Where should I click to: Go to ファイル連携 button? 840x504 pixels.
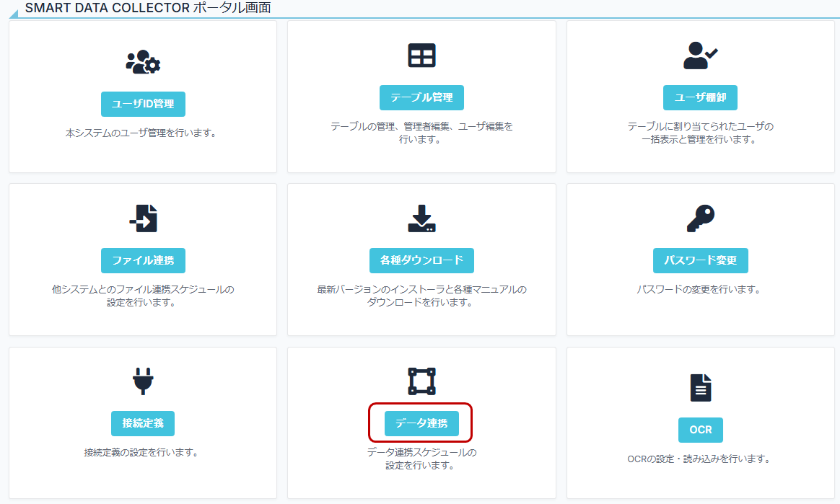coord(143,260)
